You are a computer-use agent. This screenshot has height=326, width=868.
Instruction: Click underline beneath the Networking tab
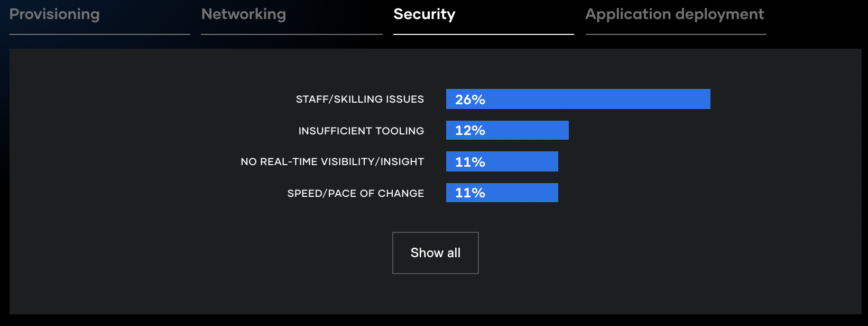[292, 34]
